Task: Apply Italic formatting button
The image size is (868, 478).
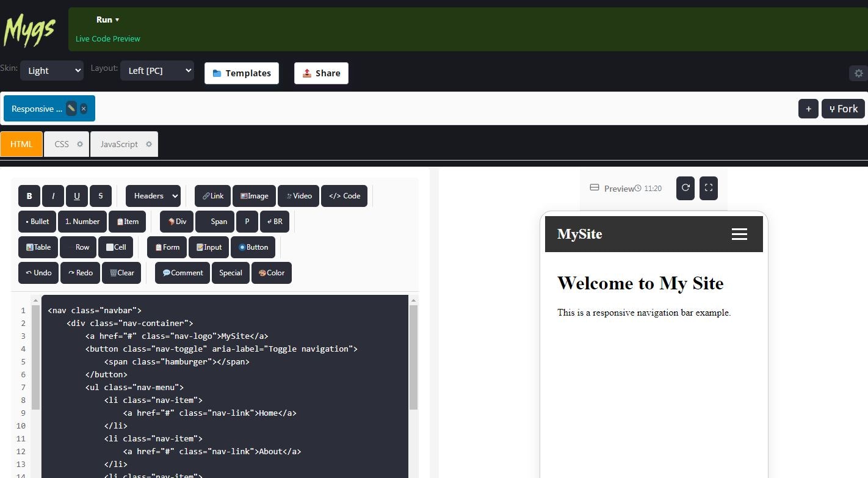Action: click(53, 196)
